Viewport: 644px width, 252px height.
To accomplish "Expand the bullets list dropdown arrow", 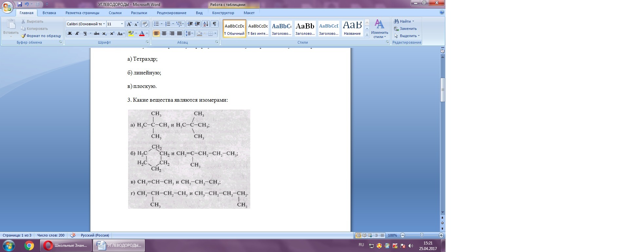I will [161, 24].
